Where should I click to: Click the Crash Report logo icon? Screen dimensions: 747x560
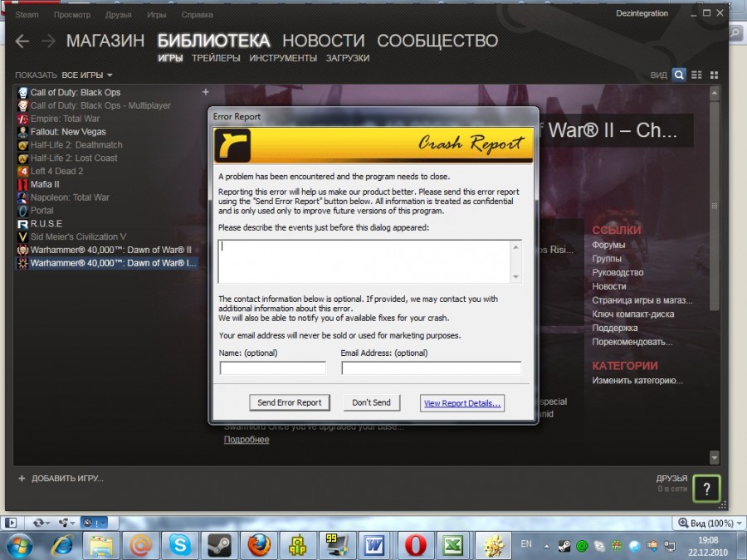tap(232, 145)
